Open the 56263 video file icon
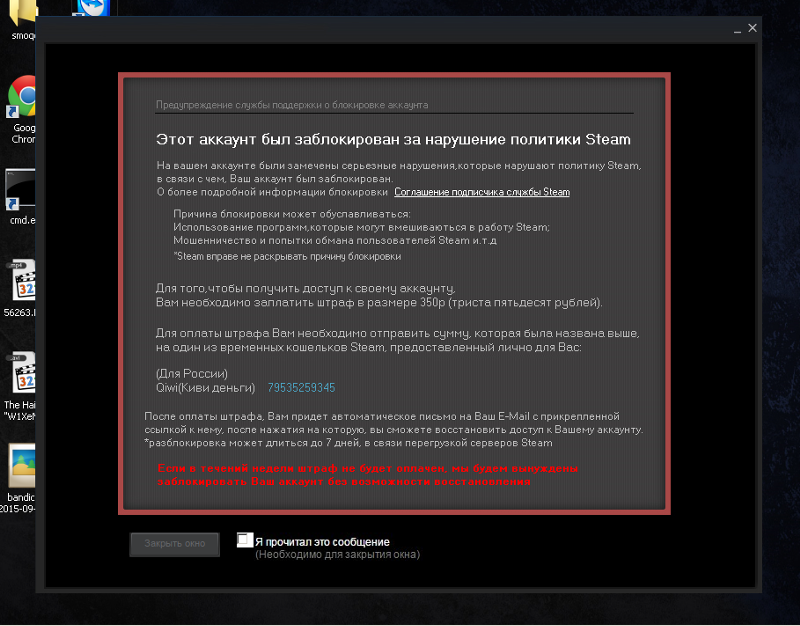800x626 pixels. coord(22,286)
